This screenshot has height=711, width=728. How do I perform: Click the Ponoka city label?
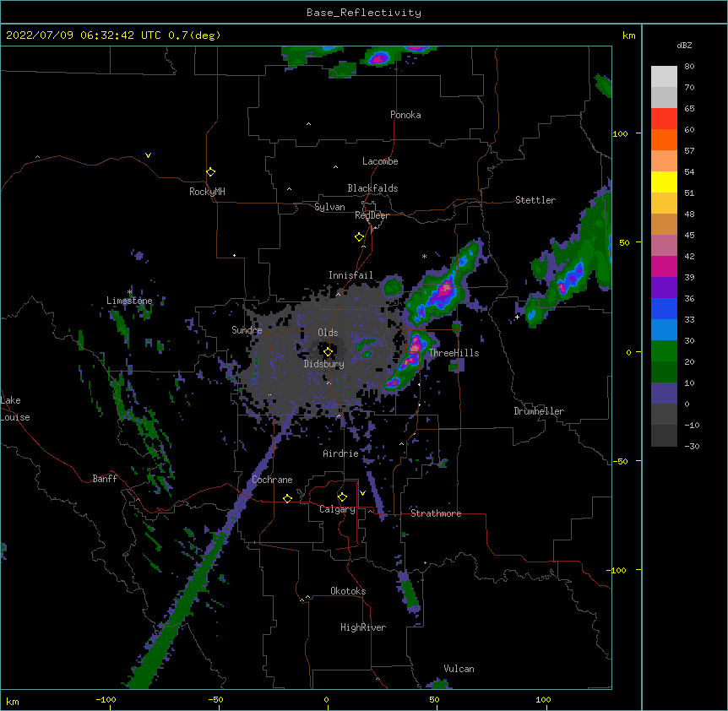pyautogui.click(x=405, y=115)
